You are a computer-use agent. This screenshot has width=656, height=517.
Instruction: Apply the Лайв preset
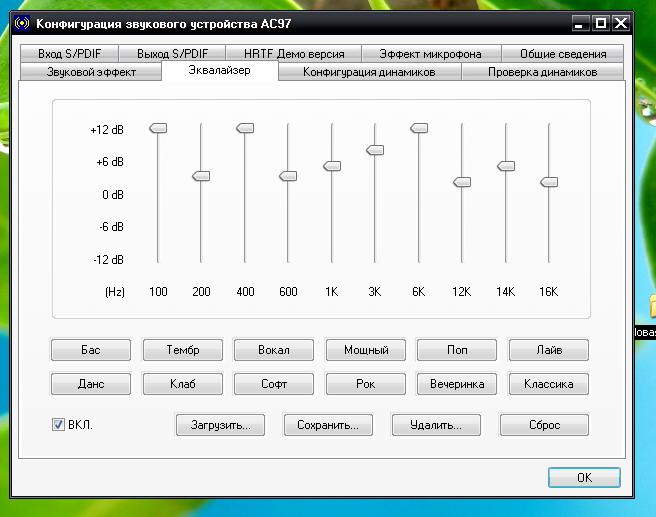(549, 350)
